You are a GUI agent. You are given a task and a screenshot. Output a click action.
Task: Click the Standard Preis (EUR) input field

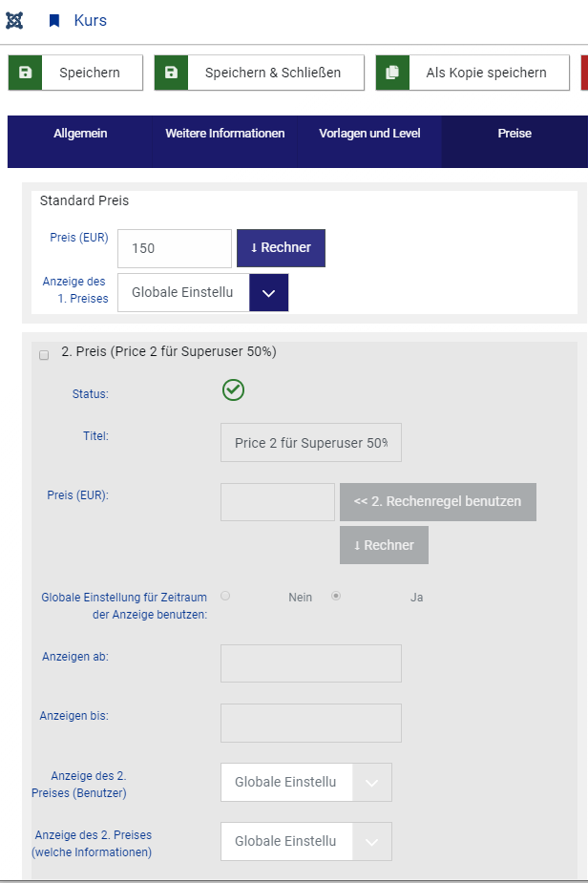175,248
